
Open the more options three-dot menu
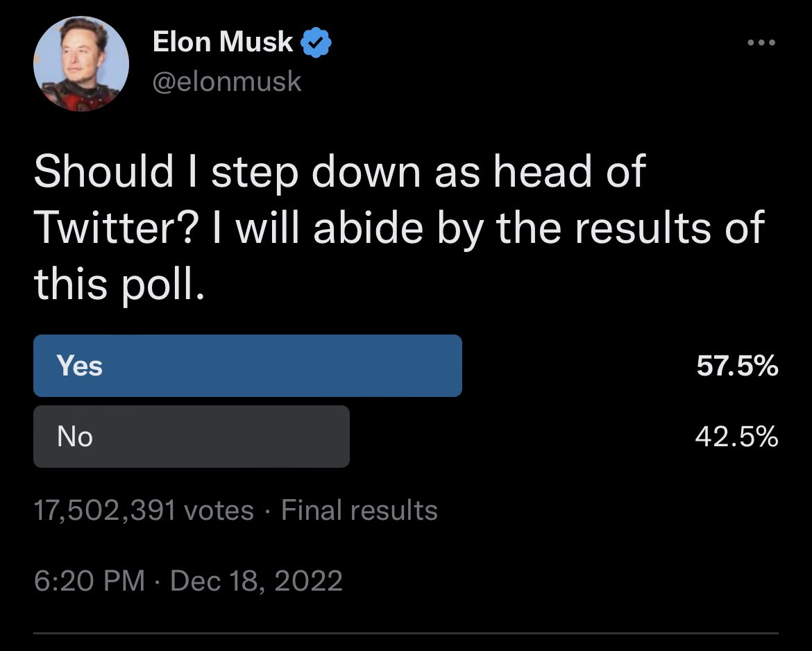click(x=761, y=42)
